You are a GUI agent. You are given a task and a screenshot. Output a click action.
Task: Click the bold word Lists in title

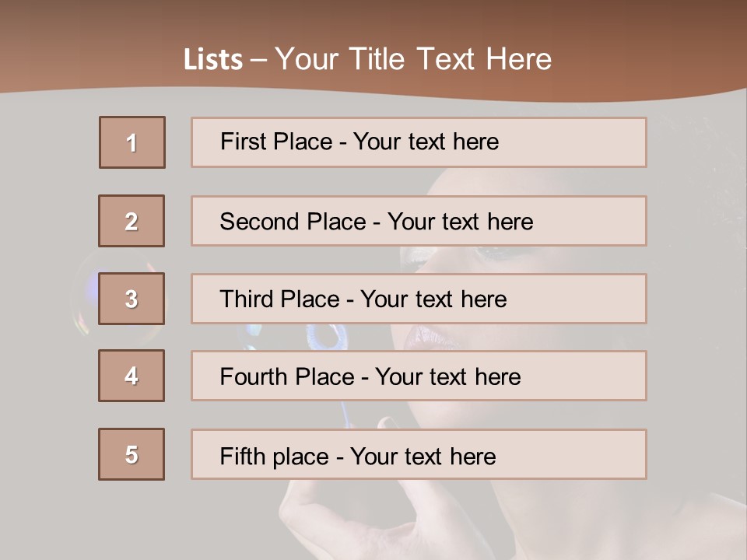213,60
